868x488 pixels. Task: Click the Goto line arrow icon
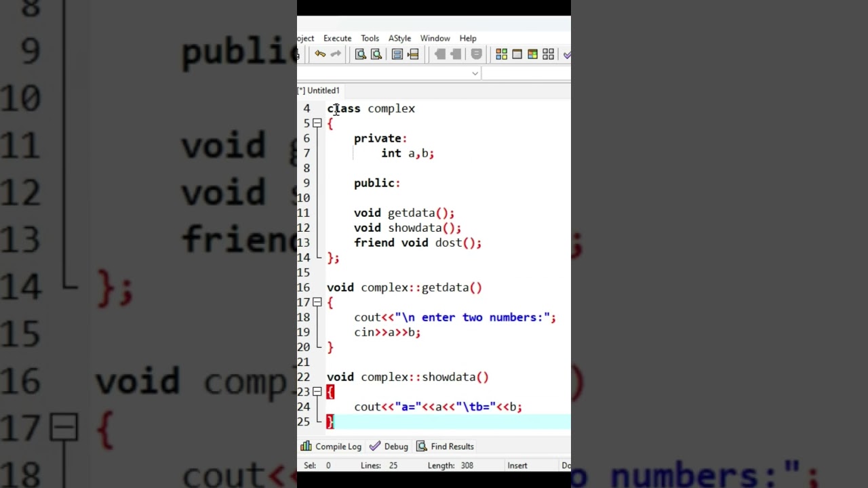(x=413, y=54)
